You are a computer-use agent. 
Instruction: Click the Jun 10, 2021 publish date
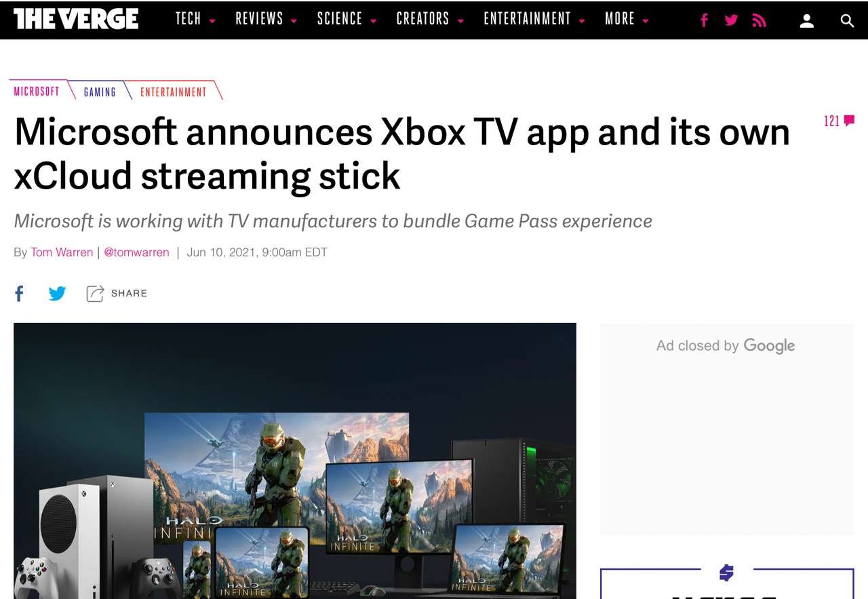pyautogui.click(x=257, y=252)
